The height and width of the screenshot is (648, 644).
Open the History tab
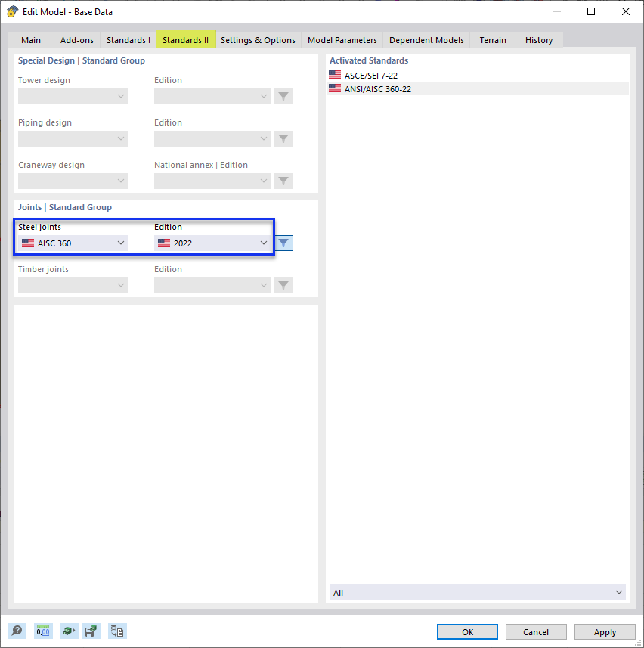[539, 40]
